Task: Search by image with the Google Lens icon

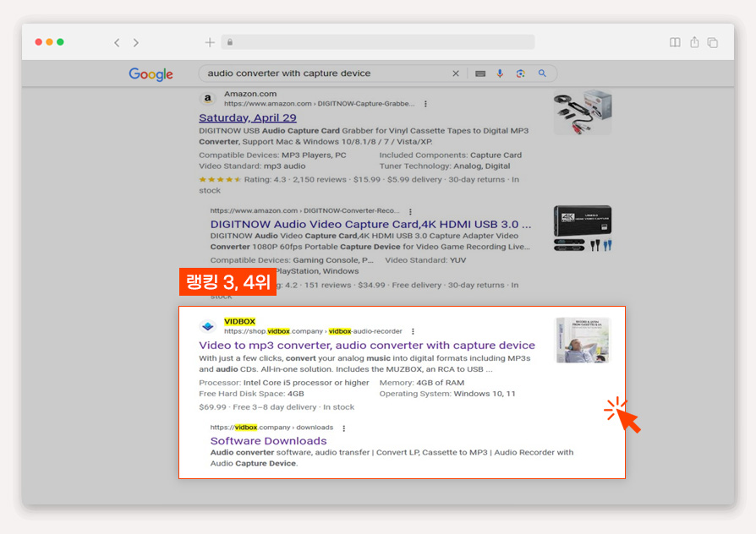Action: (x=520, y=74)
